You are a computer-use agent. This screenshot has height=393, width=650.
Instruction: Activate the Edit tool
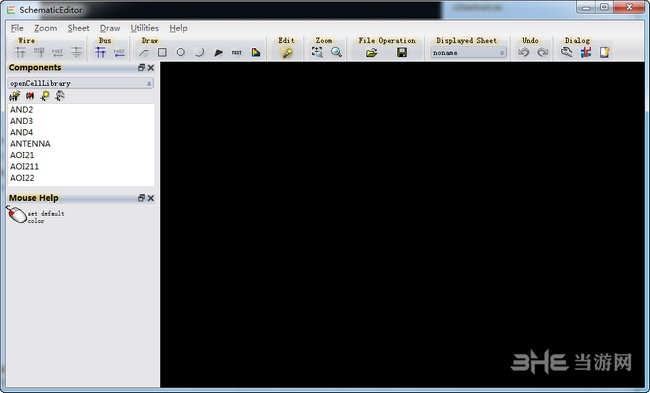coord(286,52)
